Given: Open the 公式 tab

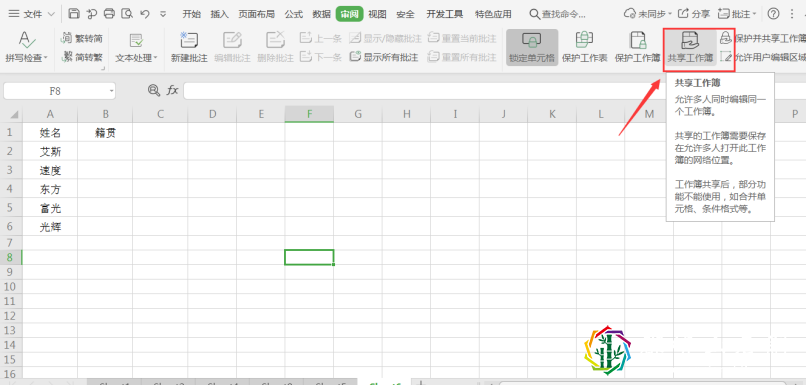Looking at the screenshot, I should coord(294,14).
